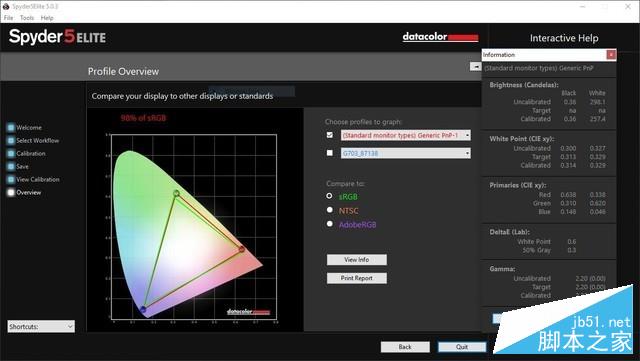
Task: Check the G703_87138 profile checkbox
Action: pos(330,153)
